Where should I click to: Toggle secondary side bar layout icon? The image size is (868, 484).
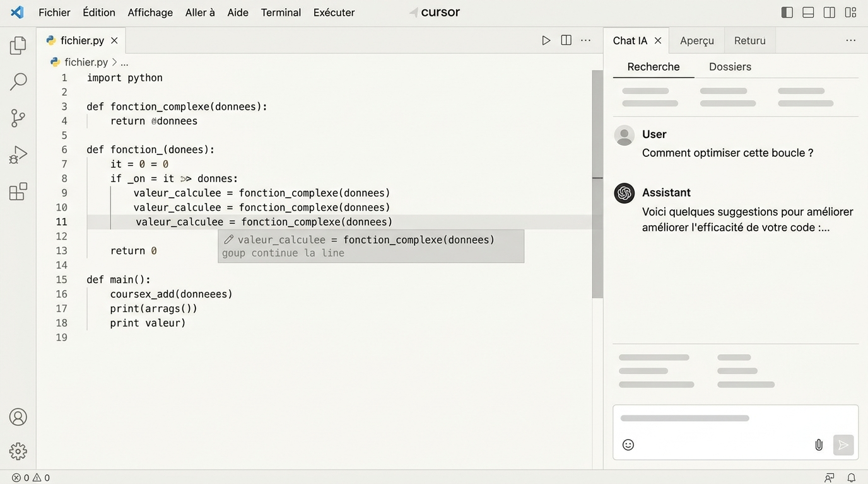tap(830, 13)
